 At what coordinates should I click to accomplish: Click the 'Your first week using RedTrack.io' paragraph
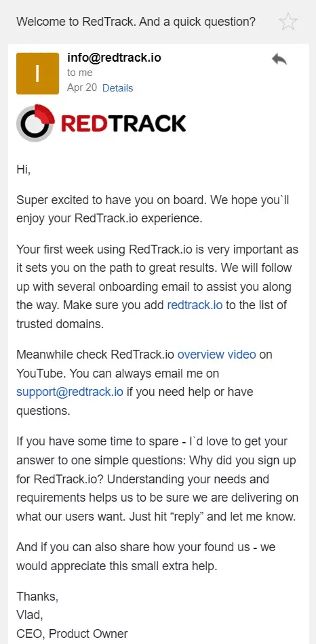tap(157, 287)
